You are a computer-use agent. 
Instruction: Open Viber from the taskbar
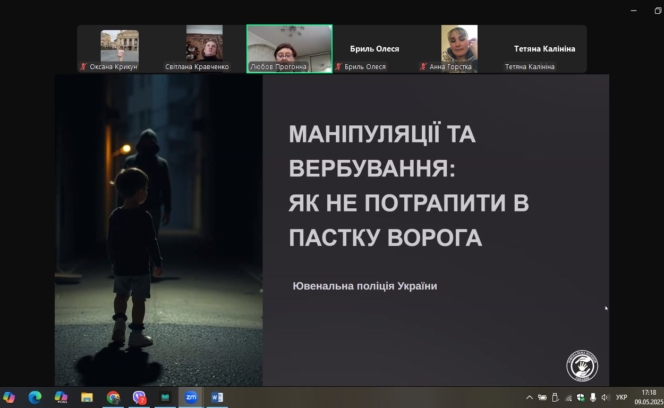139,397
